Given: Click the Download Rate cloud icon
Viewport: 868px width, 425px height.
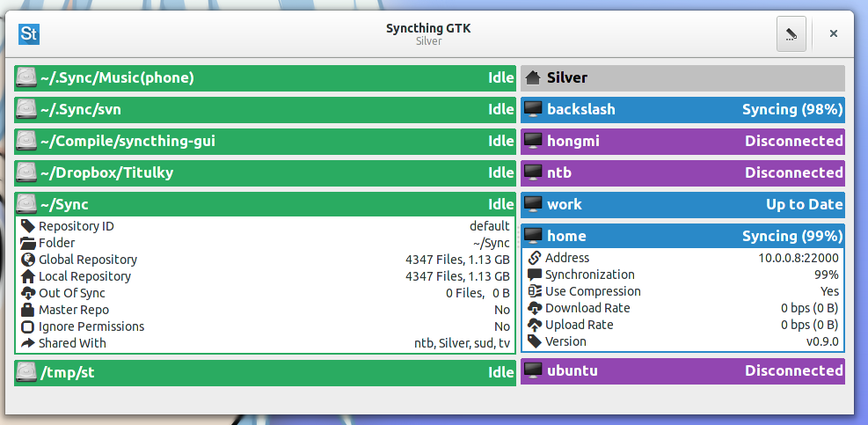Looking at the screenshot, I should [x=534, y=308].
